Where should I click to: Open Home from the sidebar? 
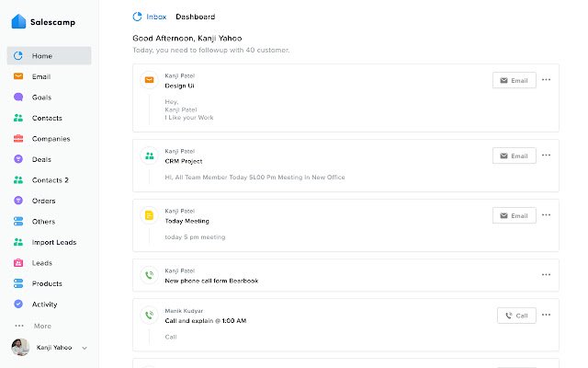point(49,55)
